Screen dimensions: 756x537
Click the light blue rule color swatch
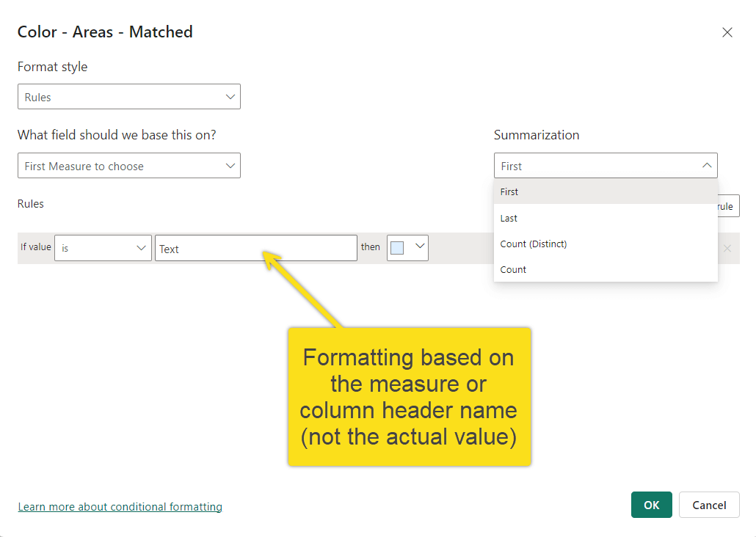coord(397,248)
